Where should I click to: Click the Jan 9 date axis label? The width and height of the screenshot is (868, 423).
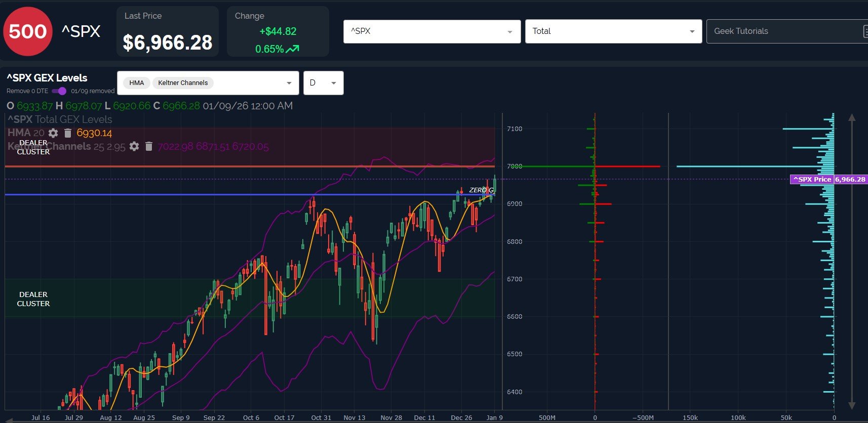pyautogui.click(x=494, y=417)
